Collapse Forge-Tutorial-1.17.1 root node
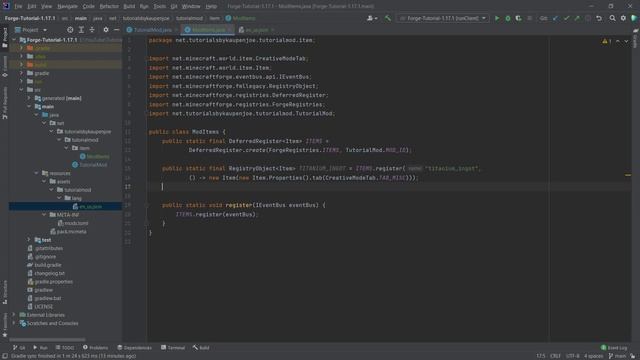The width and height of the screenshot is (640, 360). [14, 40]
